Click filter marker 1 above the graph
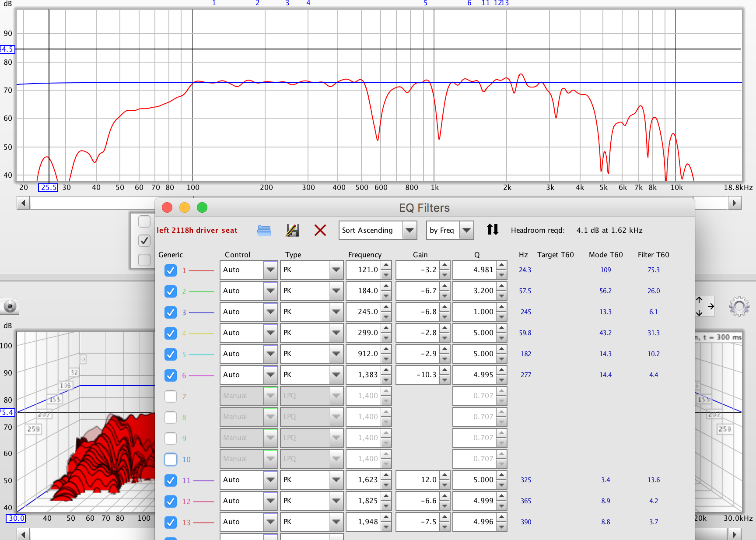 214,3
